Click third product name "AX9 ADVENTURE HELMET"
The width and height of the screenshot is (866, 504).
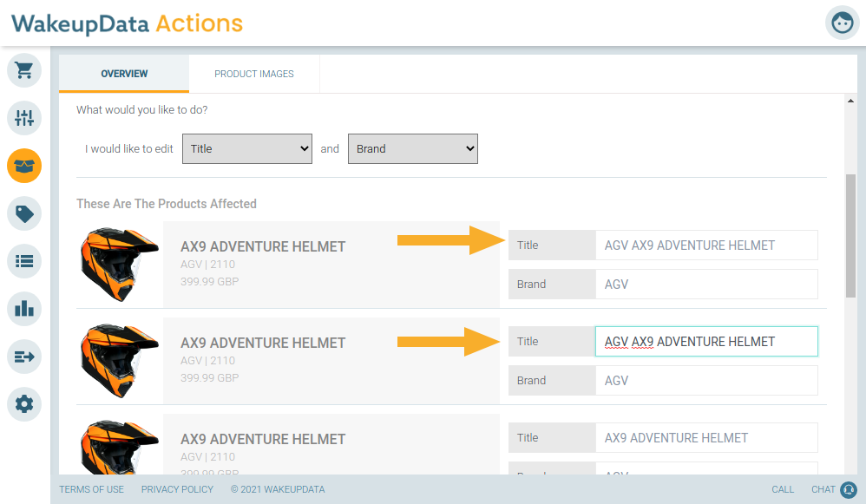[x=263, y=440]
